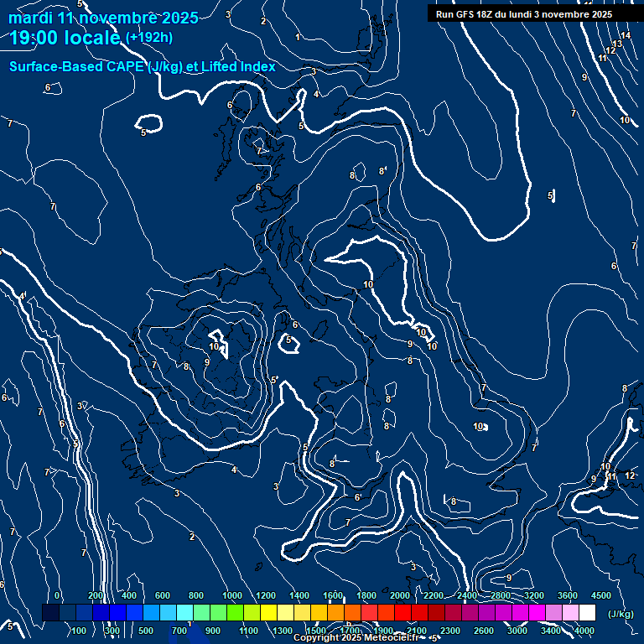Screen dimensions: 644x644
Task: Click the darkest navy swatch at scale start
Action: tap(50, 613)
